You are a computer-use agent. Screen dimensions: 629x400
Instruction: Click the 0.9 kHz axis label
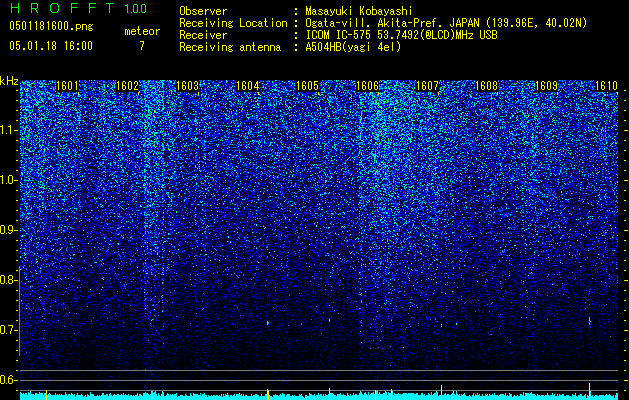[8, 230]
